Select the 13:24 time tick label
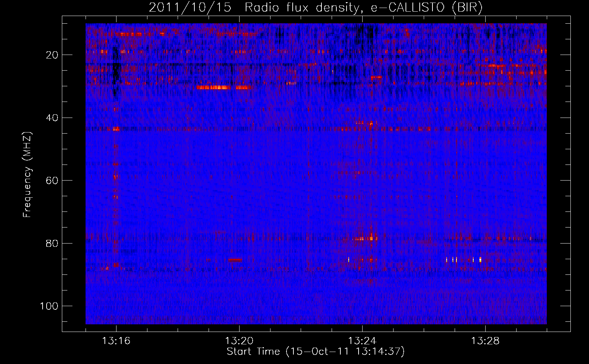Image resolution: width=589 pixels, height=364 pixels. tap(362, 341)
